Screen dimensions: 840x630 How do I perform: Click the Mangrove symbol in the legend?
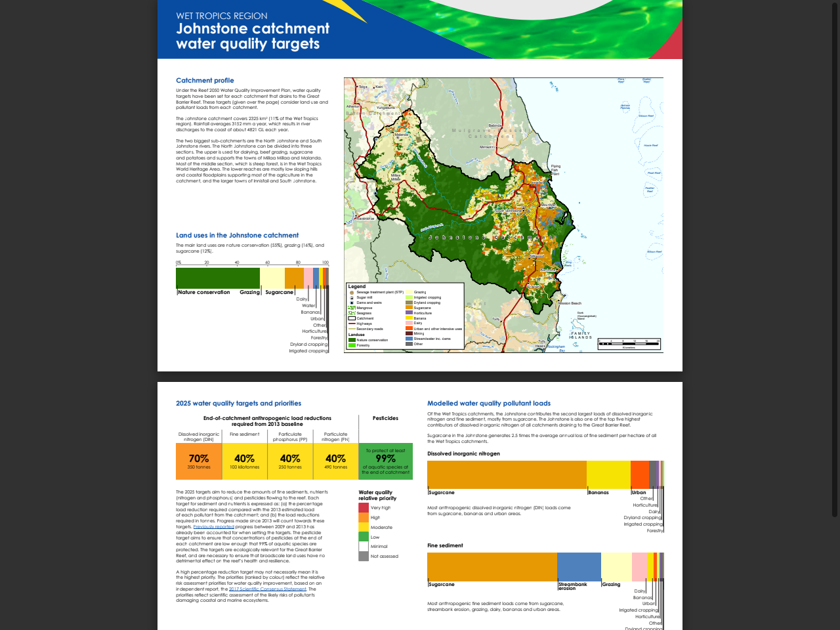[x=352, y=308]
